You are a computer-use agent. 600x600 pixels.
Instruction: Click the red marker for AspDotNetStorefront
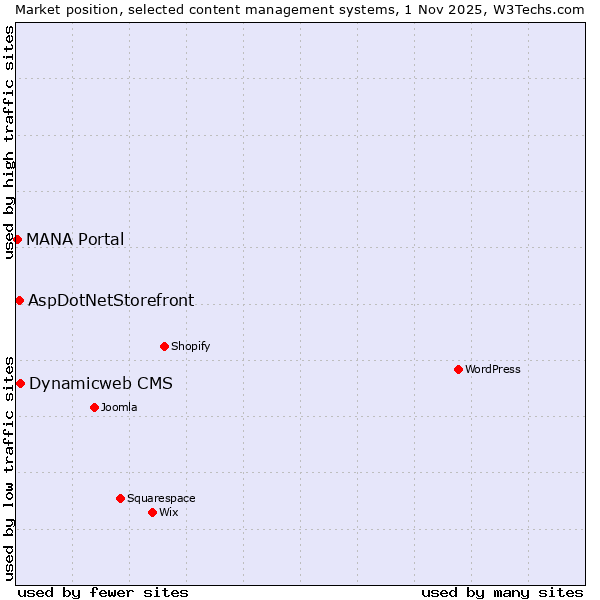tap(19, 300)
